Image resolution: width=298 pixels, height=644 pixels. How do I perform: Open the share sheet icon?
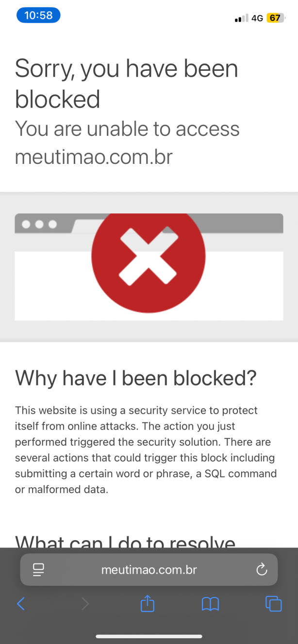point(147,603)
